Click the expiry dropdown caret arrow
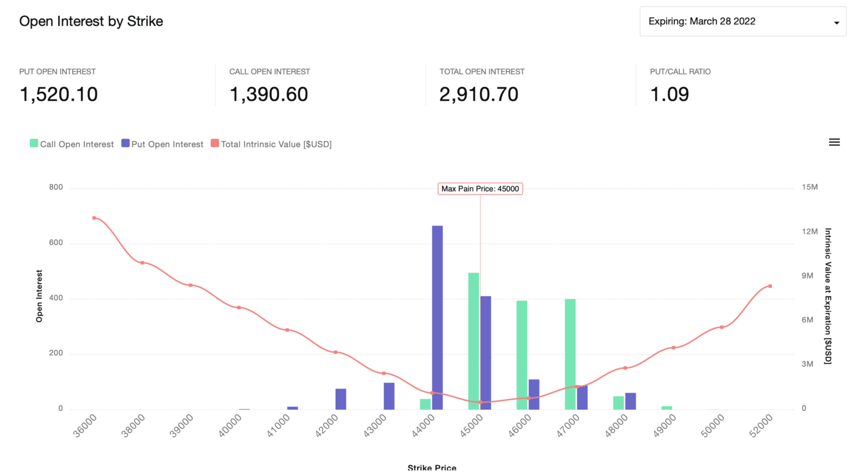This screenshot has height=476, width=868. click(836, 23)
